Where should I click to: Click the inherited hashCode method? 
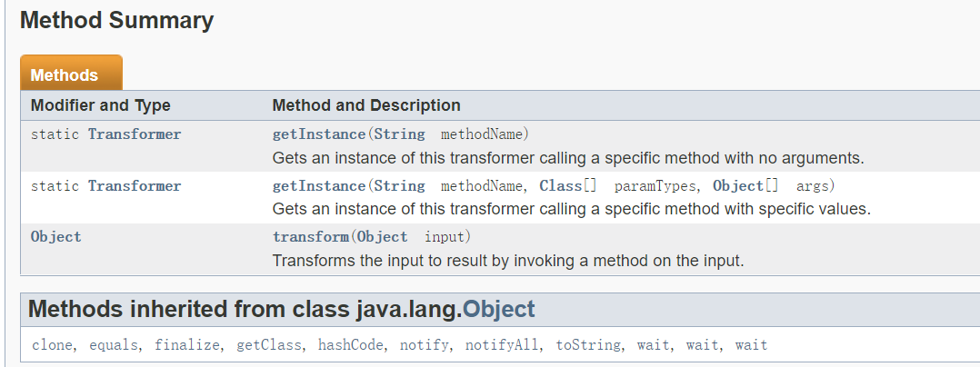(x=350, y=345)
